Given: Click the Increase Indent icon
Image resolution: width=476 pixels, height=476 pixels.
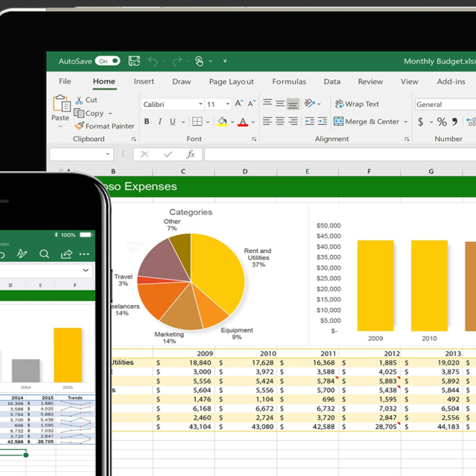Looking at the screenshot, I should click(322, 121).
